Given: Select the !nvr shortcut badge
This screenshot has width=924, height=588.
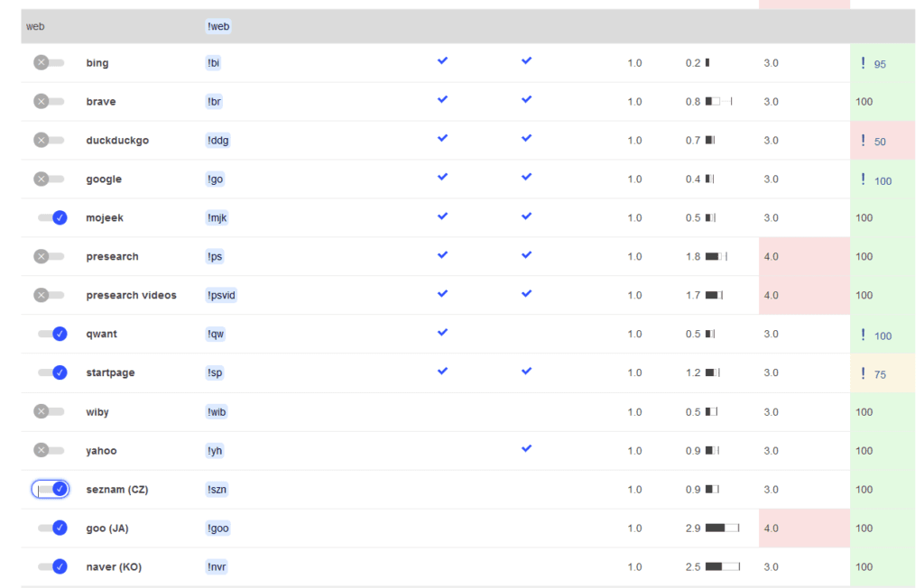Looking at the screenshot, I should [x=217, y=566].
